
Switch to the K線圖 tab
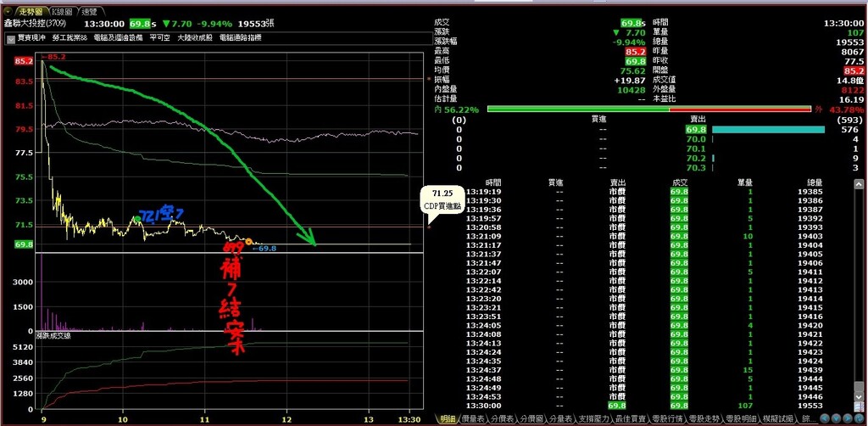(62, 12)
